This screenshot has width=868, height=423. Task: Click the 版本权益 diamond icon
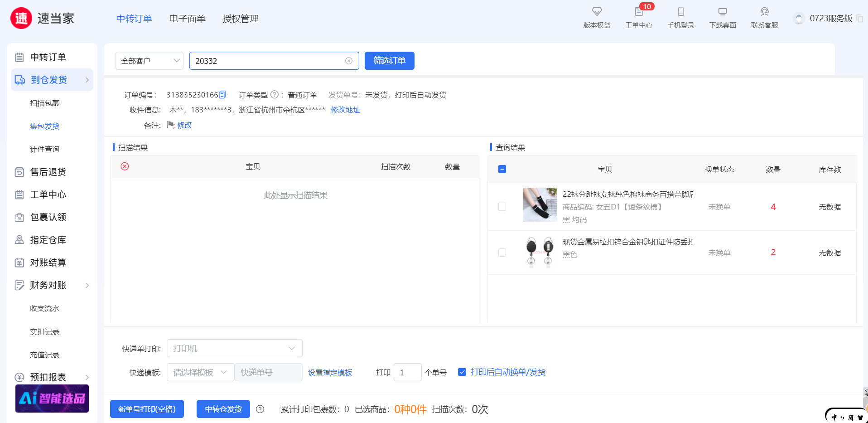coord(597,12)
